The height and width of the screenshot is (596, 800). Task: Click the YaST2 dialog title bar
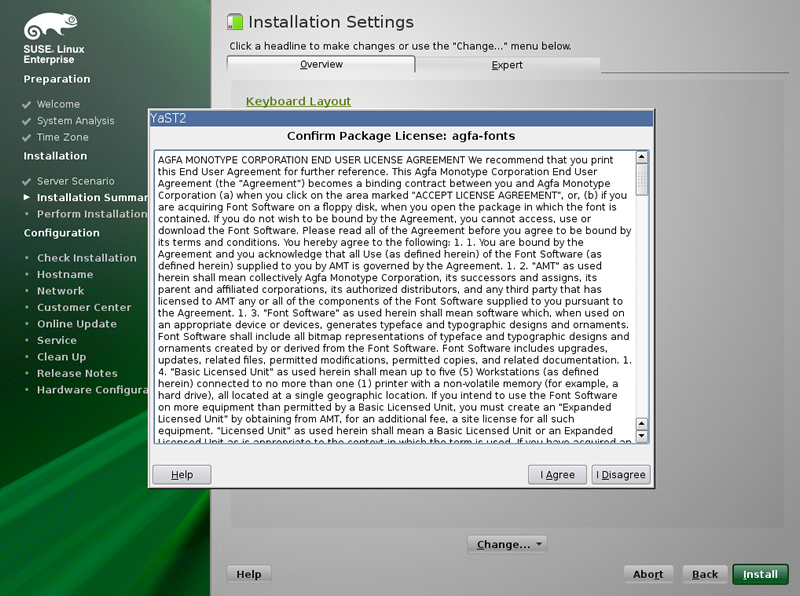[x=401, y=118]
